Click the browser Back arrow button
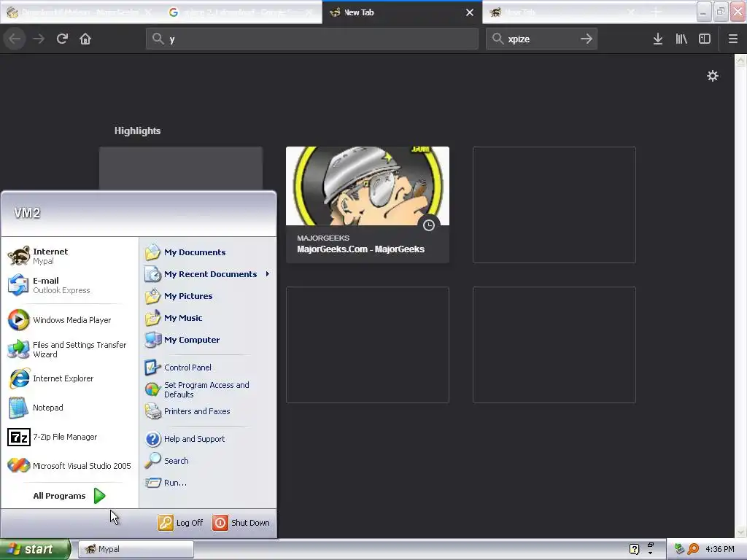 point(15,39)
